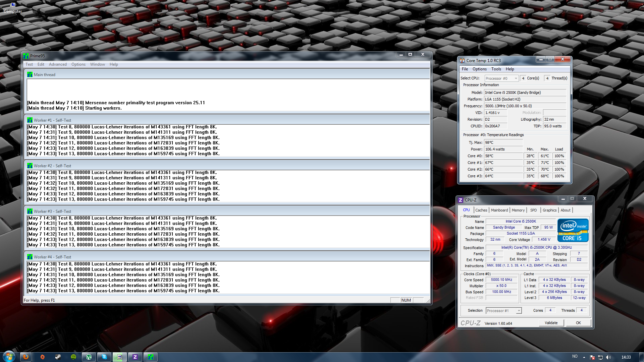
Task: Click the Worker #4 Self-Test icon
Action: [30, 257]
